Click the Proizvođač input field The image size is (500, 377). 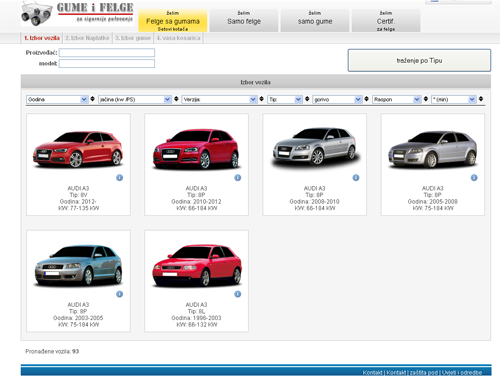(x=107, y=53)
